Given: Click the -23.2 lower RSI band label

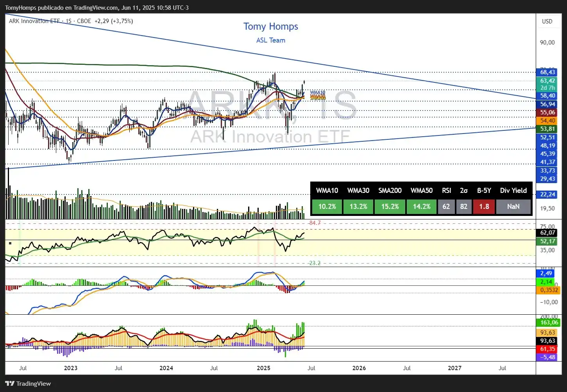Looking at the screenshot, I should click(x=314, y=263).
